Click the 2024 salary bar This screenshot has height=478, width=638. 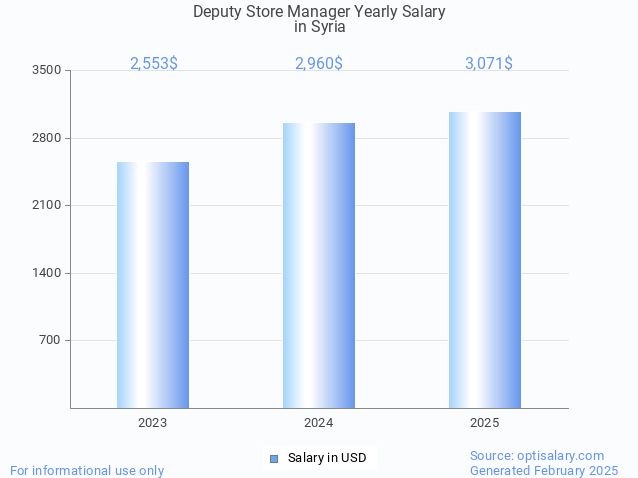click(319, 266)
